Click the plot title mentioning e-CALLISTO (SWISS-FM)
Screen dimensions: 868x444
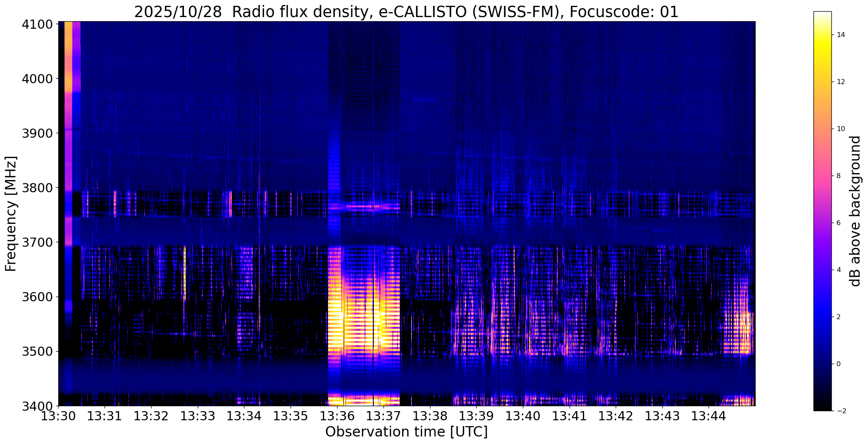406,12
